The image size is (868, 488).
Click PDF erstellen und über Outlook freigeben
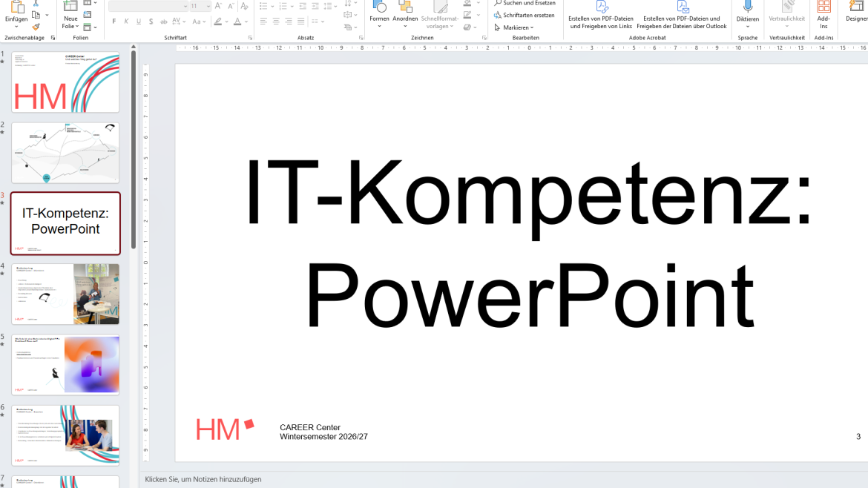682,16
